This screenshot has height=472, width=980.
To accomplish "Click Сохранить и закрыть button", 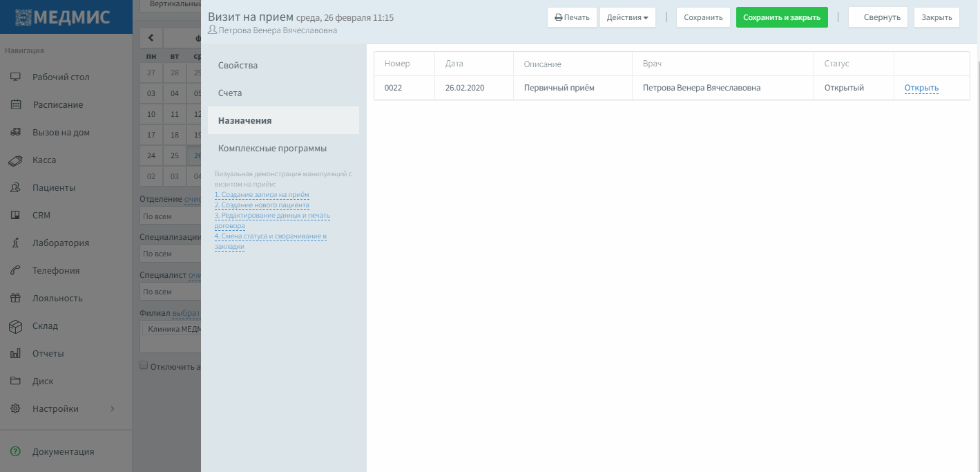I will [782, 17].
